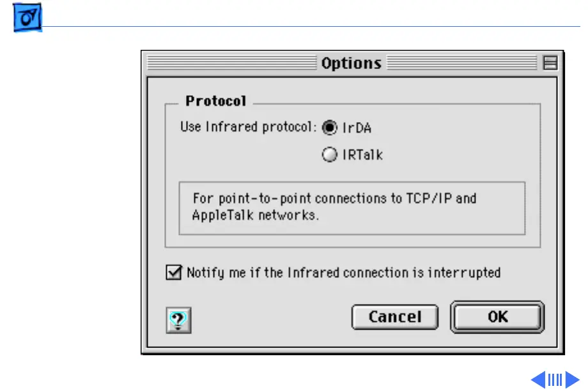Click the page index bars between arrows
This screenshot has height=391, width=588.
[x=555, y=379]
